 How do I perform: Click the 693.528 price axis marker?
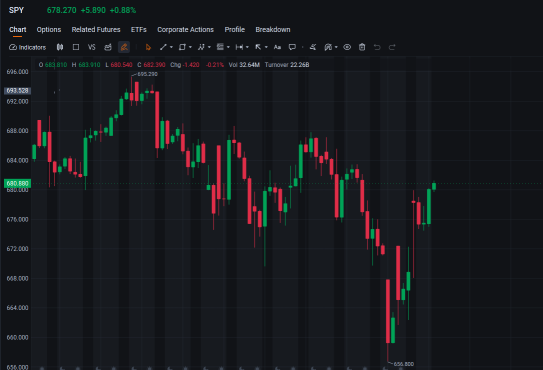pos(17,91)
